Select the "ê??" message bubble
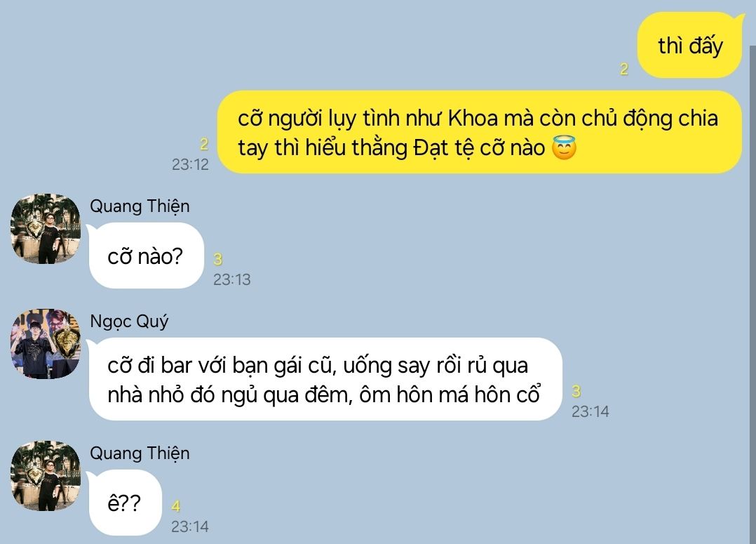756x544 pixels. pyautogui.click(x=124, y=503)
